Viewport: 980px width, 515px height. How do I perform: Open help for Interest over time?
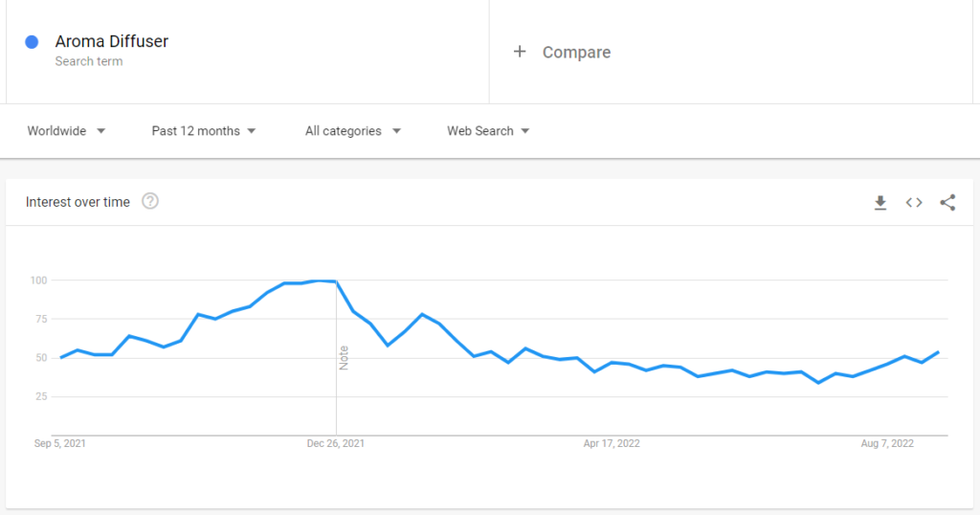coord(150,201)
